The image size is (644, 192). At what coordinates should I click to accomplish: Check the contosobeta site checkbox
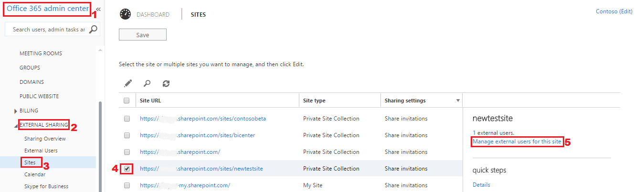pyautogui.click(x=127, y=119)
